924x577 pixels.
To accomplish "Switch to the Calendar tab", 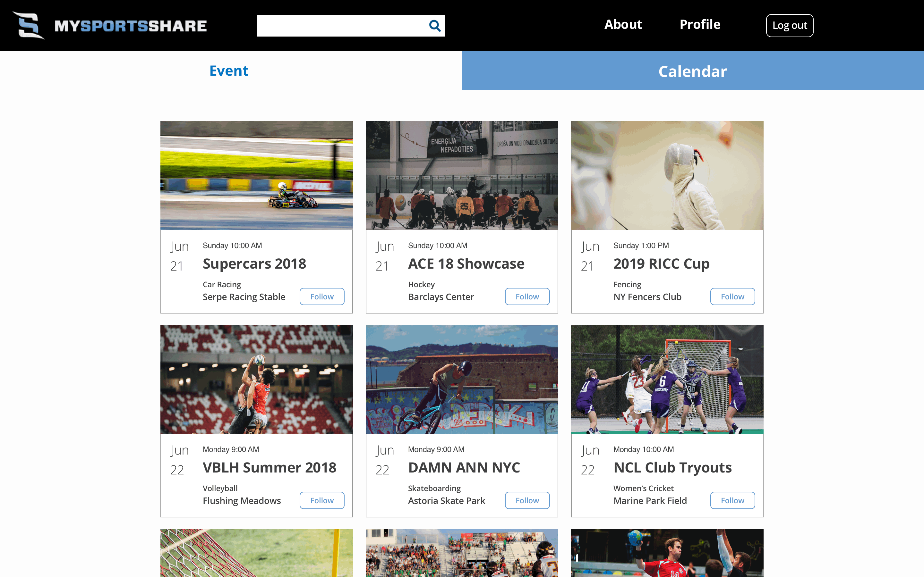I will click(x=692, y=71).
